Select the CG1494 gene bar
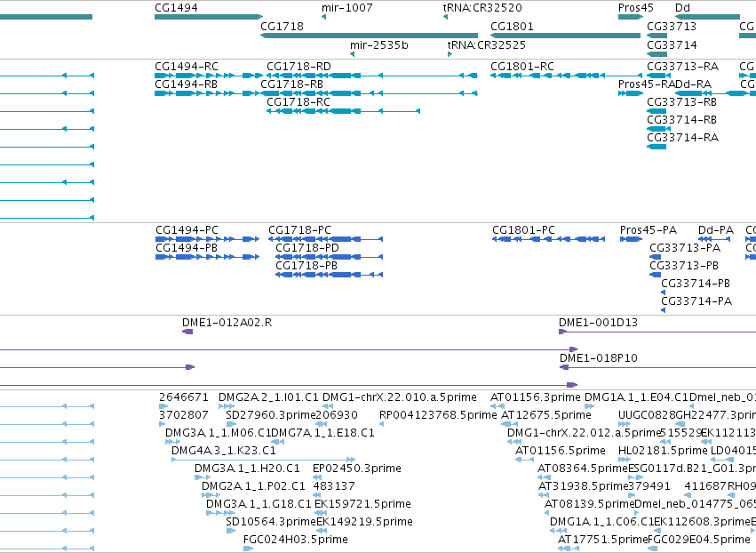 (x=209, y=17)
